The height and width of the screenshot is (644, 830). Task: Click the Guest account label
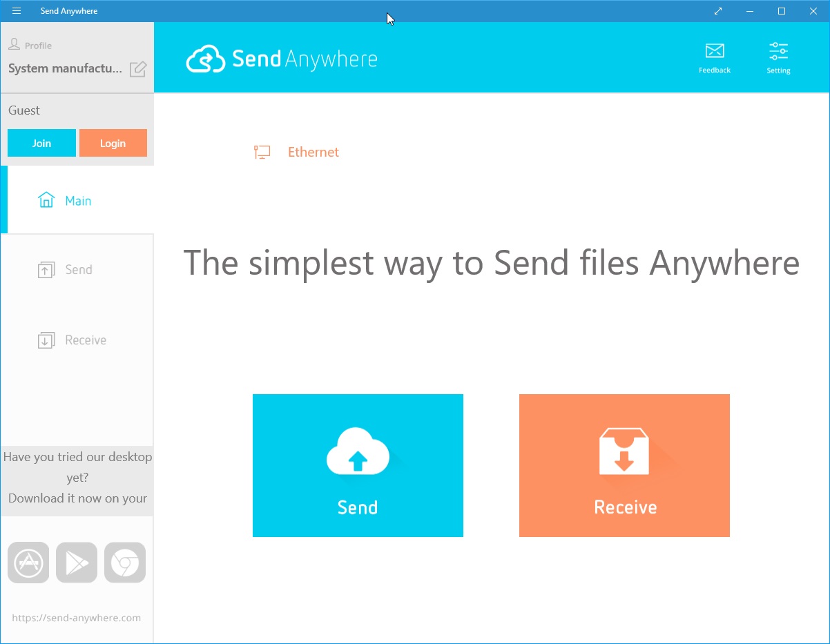point(24,110)
